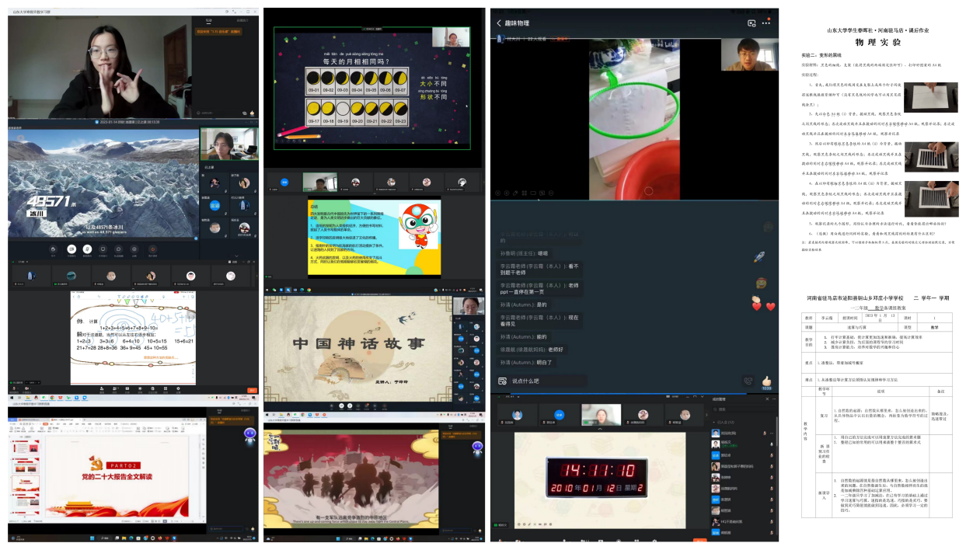Click the 每天的月相相同吗？ heading
Viewport: 980px width, 550px height.
(x=356, y=60)
